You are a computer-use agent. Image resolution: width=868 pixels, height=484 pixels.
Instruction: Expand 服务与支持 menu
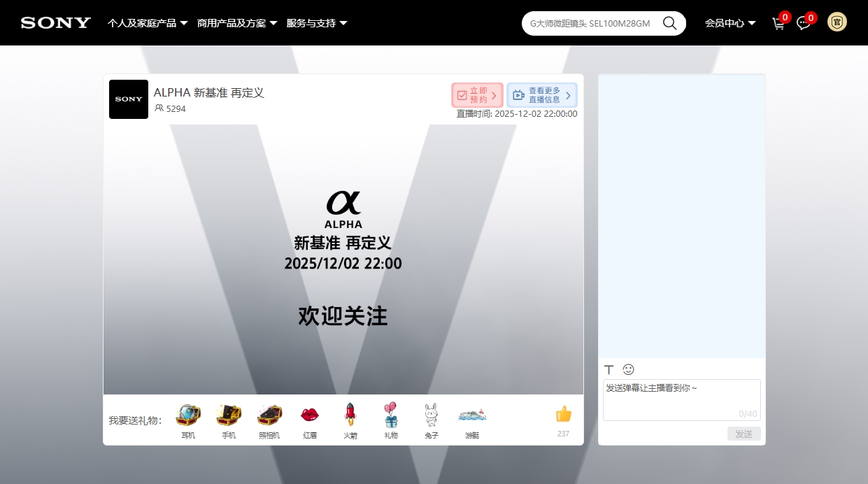point(317,23)
